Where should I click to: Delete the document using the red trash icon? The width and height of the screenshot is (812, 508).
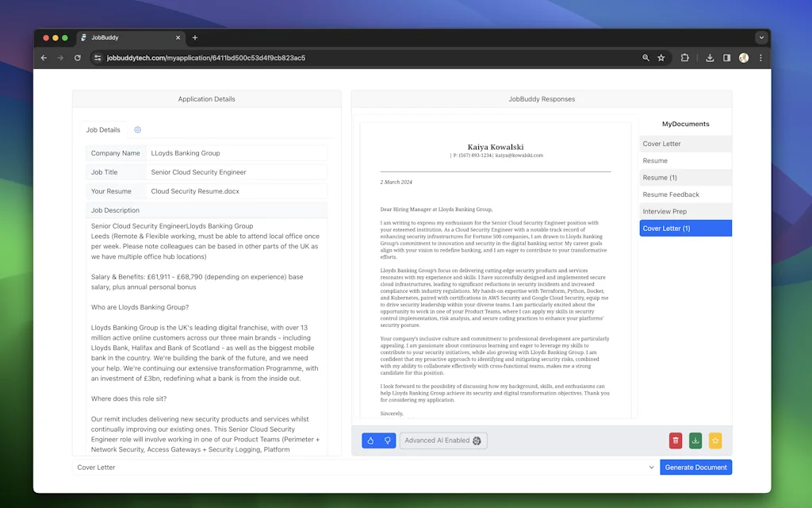675,441
